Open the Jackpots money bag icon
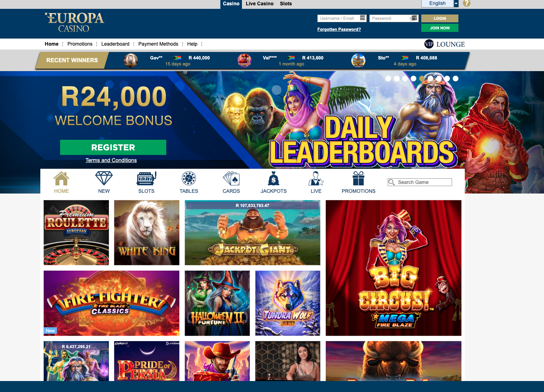Screen dimensions: 544x392 tap(273, 179)
